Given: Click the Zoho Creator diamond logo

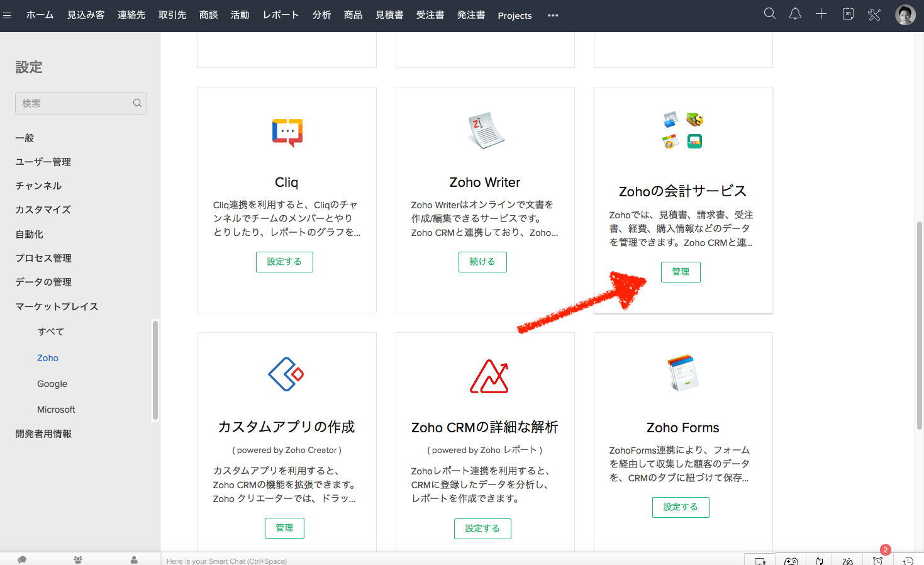Looking at the screenshot, I should point(286,374).
